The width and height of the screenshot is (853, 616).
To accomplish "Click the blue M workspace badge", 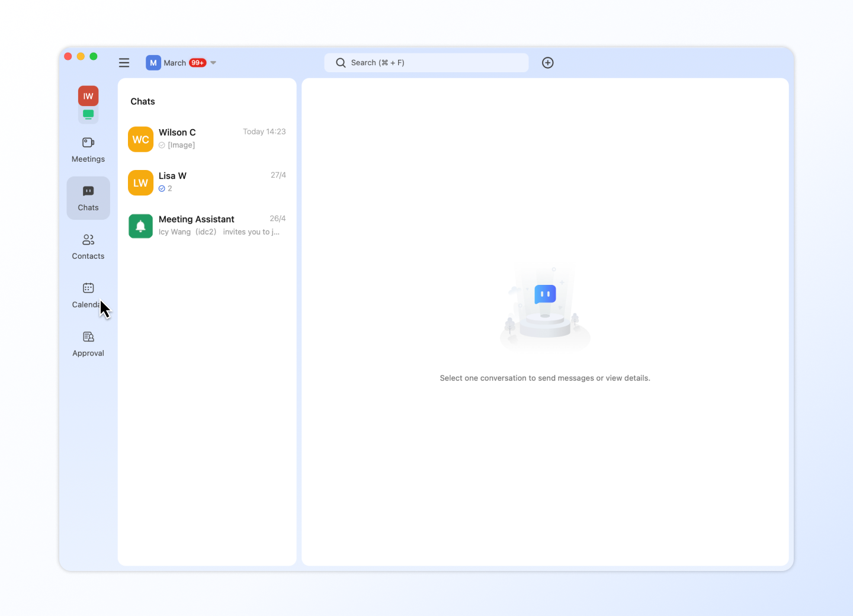I will [153, 63].
